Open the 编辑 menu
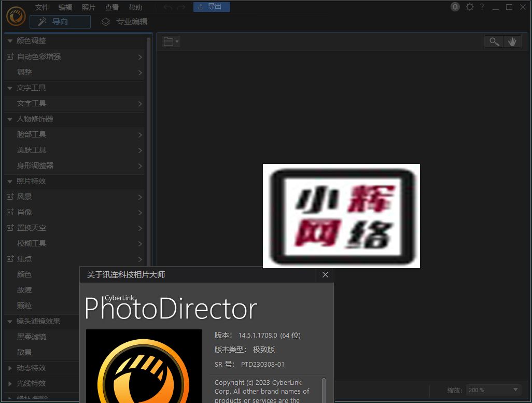Image resolution: width=532 pixels, height=403 pixels. click(65, 7)
